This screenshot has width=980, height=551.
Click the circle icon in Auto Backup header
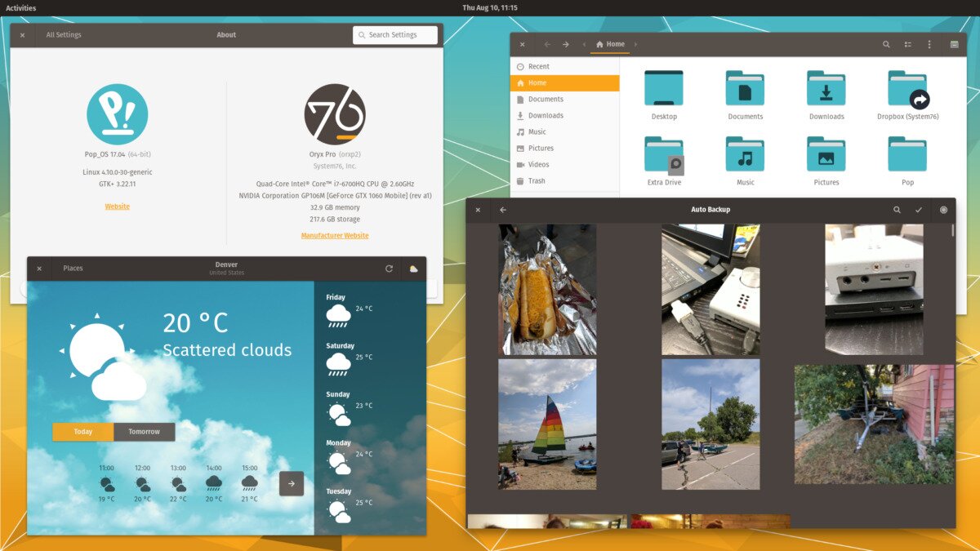[943, 210]
